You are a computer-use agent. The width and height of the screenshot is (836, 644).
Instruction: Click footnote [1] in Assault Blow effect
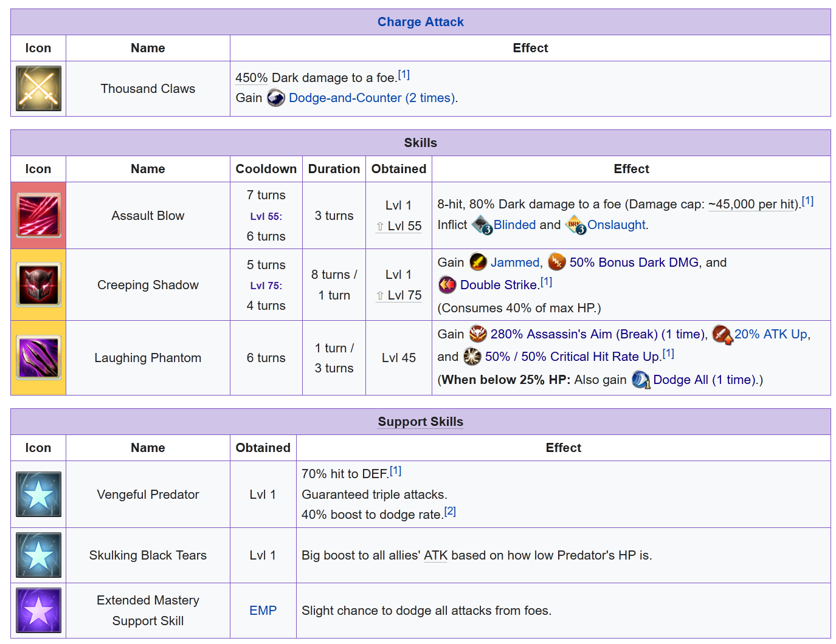click(x=807, y=201)
